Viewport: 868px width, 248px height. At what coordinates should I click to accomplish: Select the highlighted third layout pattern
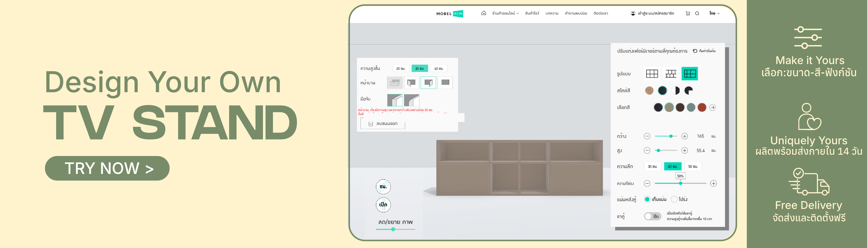[690, 74]
